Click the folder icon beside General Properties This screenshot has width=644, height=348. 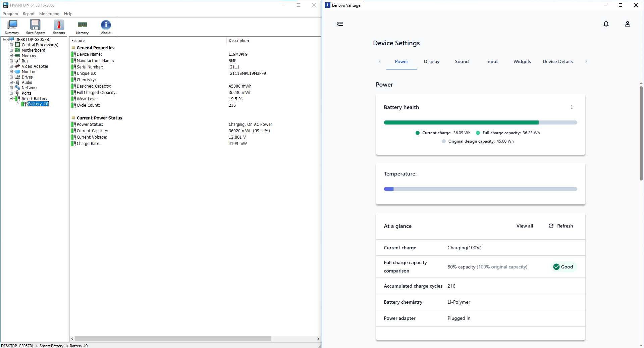(x=73, y=48)
